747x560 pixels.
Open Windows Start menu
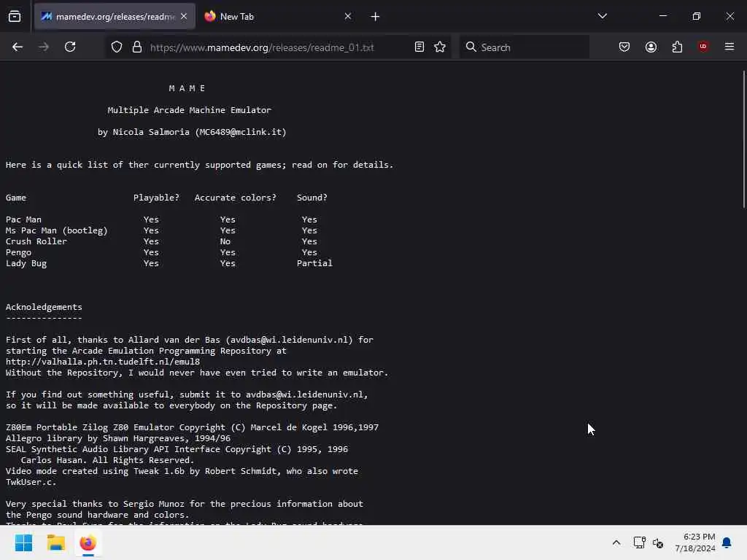coord(23,542)
